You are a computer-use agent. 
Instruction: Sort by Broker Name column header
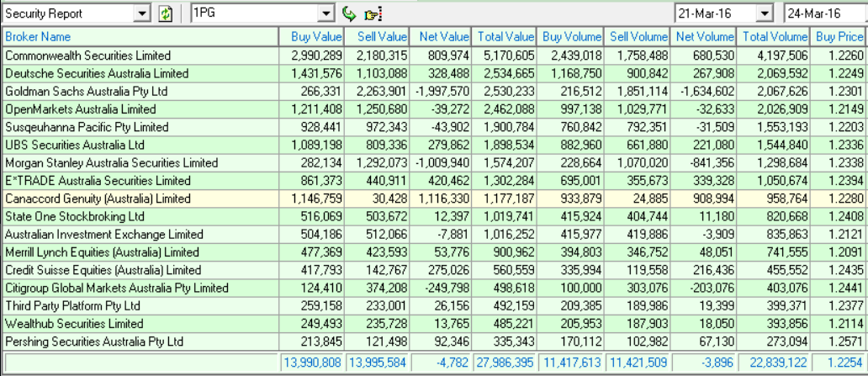click(x=140, y=37)
